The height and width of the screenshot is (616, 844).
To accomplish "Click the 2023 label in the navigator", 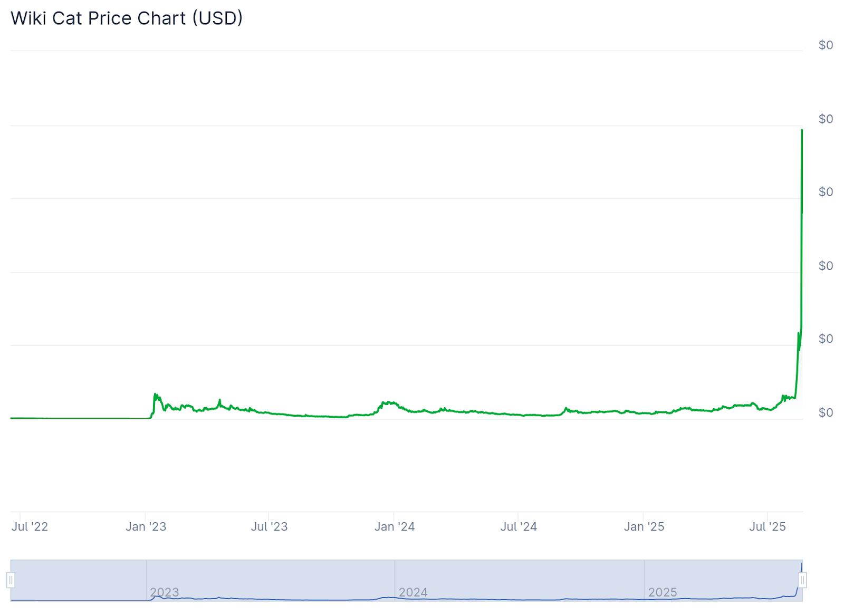I will pos(165,592).
